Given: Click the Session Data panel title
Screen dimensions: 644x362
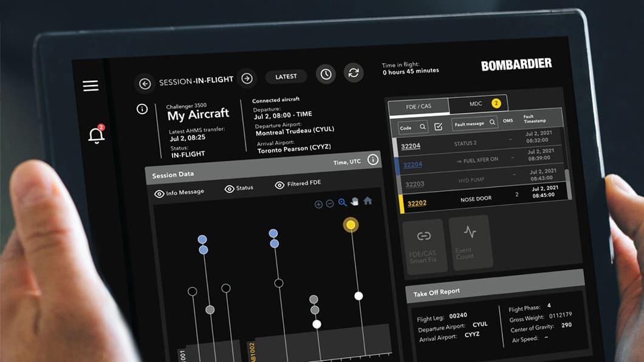Looking at the screenshot, I should pyautogui.click(x=173, y=175).
